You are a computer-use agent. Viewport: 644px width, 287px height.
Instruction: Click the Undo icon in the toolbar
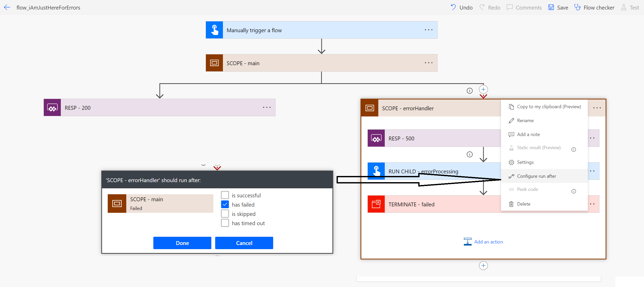[x=453, y=7]
